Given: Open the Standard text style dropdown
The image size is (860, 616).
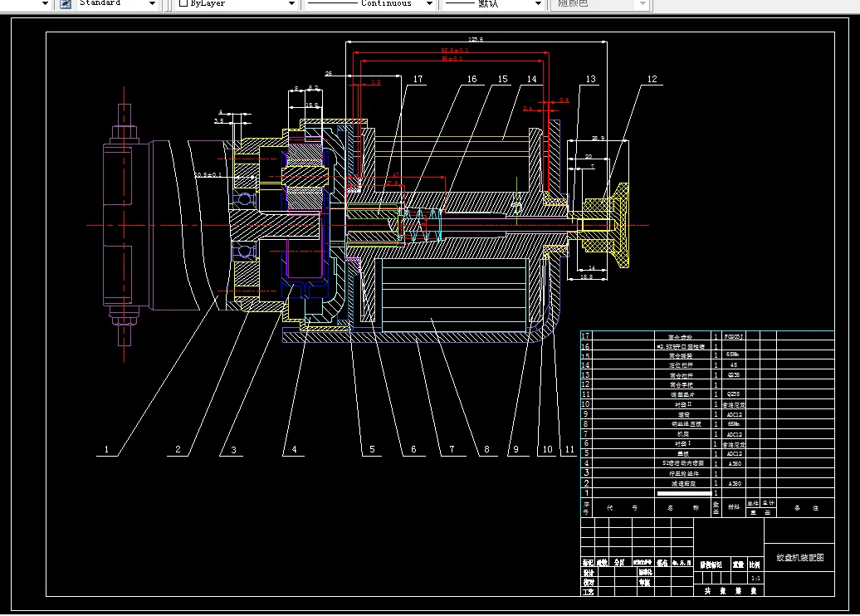Looking at the screenshot, I should [152, 4].
